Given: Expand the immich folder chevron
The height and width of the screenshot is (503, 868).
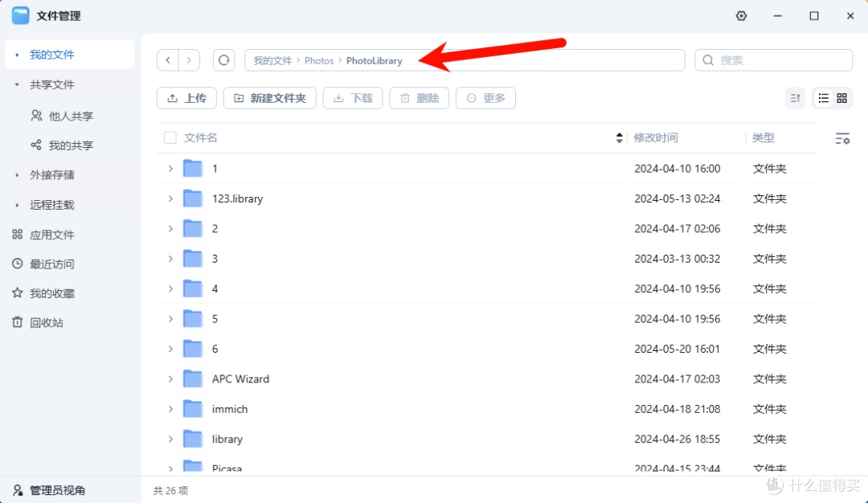Looking at the screenshot, I should click(x=170, y=409).
